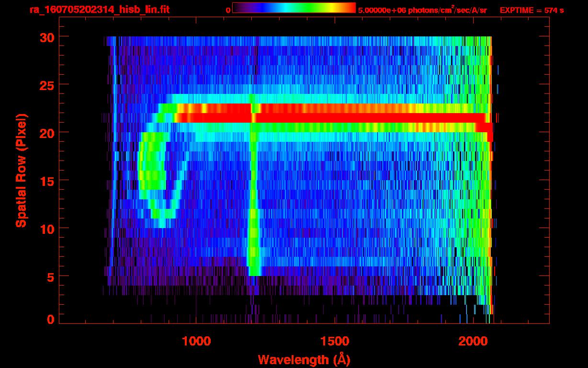Click the 1000 wavelength tick label

pos(196,341)
